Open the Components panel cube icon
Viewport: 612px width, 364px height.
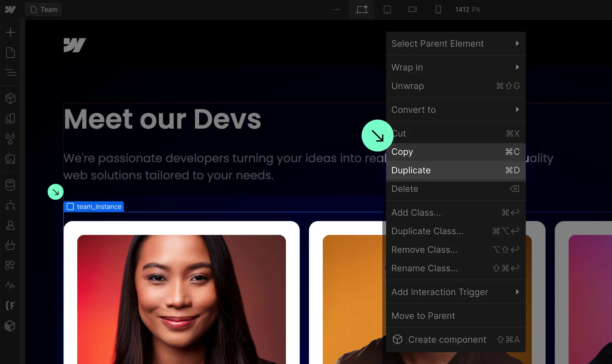(10, 99)
